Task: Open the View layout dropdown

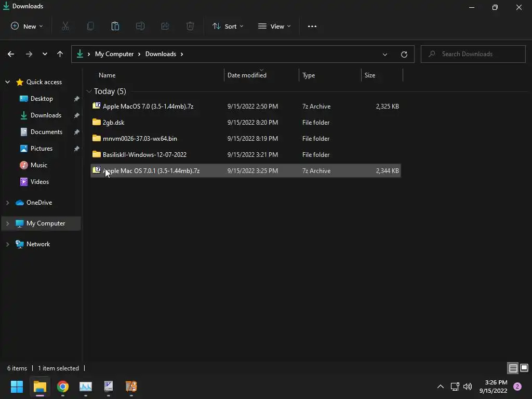Action: [274, 26]
